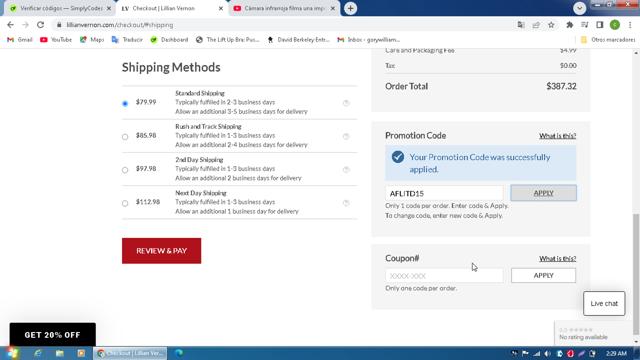The height and width of the screenshot is (360, 640).
Task: Open the media player taskbar icon
Action: click(x=81, y=353)
